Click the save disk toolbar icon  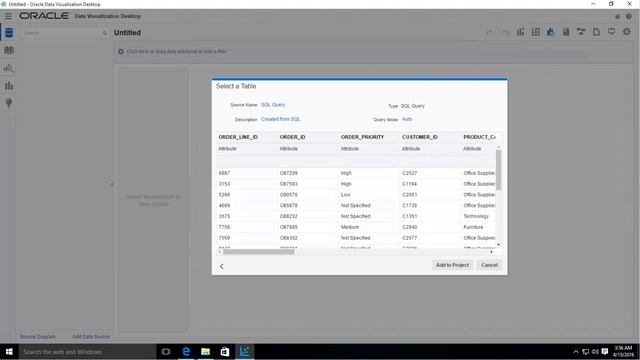pos(566,32)
